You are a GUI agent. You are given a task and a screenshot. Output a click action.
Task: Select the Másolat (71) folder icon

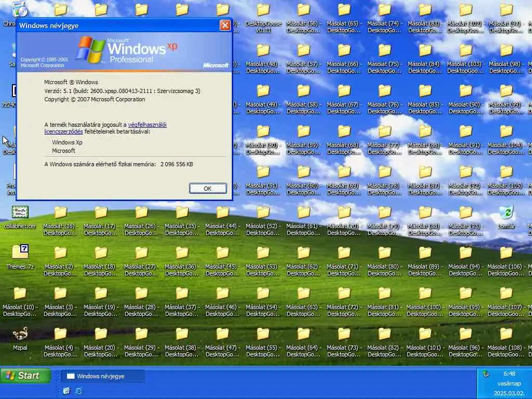pos(344,253)
